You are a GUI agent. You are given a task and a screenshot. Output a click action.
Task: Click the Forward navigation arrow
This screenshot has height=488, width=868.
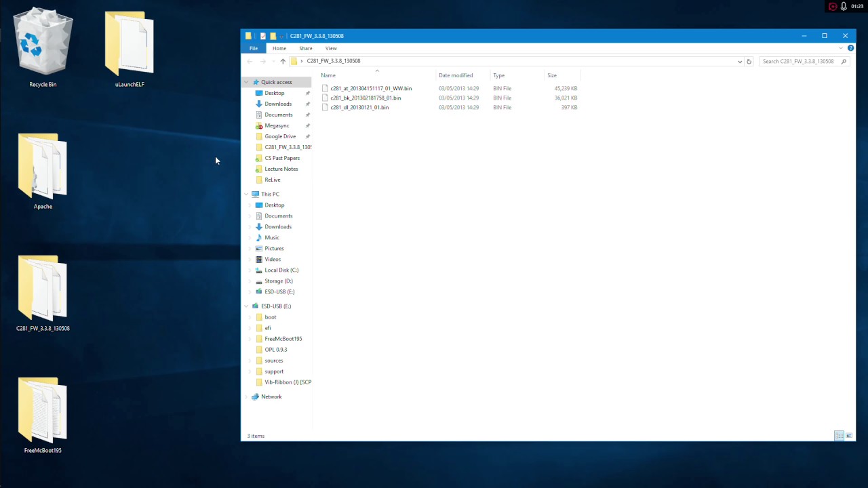263,61
